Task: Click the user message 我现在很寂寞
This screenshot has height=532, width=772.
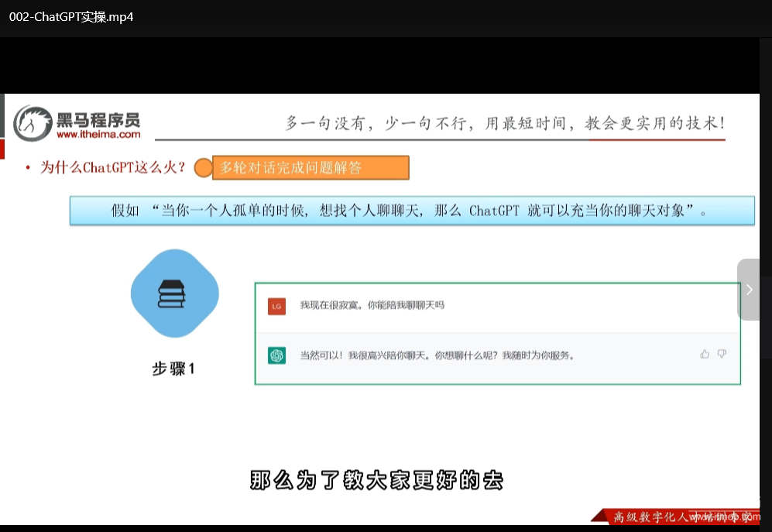Action: 372,305
